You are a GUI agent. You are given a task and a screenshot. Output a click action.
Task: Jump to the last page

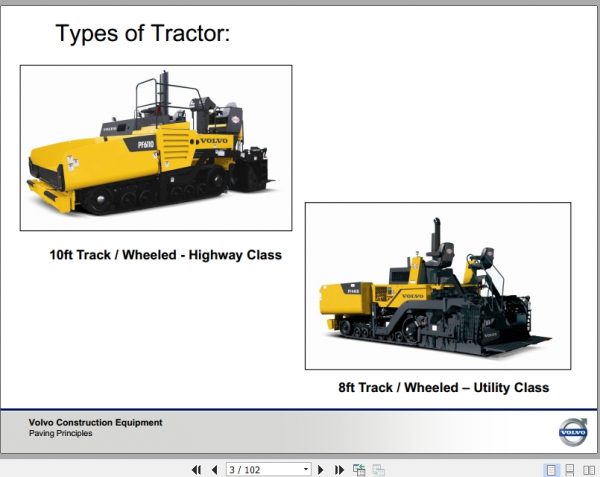(339, 469)
